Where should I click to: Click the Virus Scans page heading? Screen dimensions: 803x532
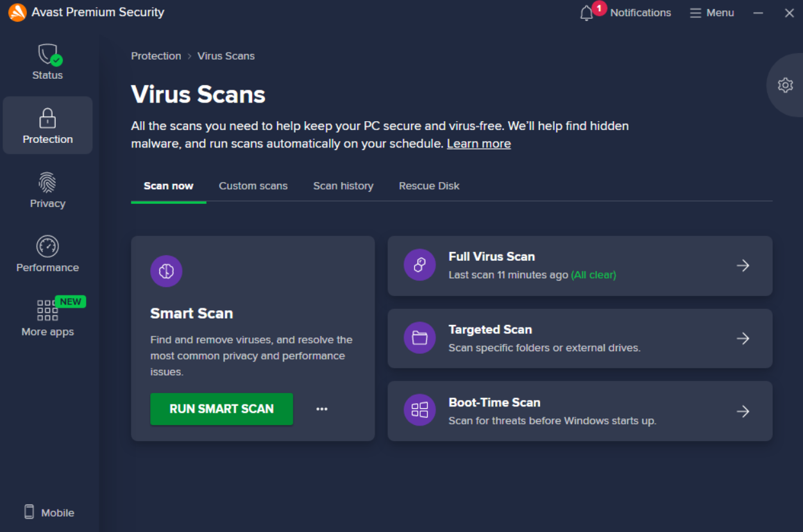click(198, 94)
